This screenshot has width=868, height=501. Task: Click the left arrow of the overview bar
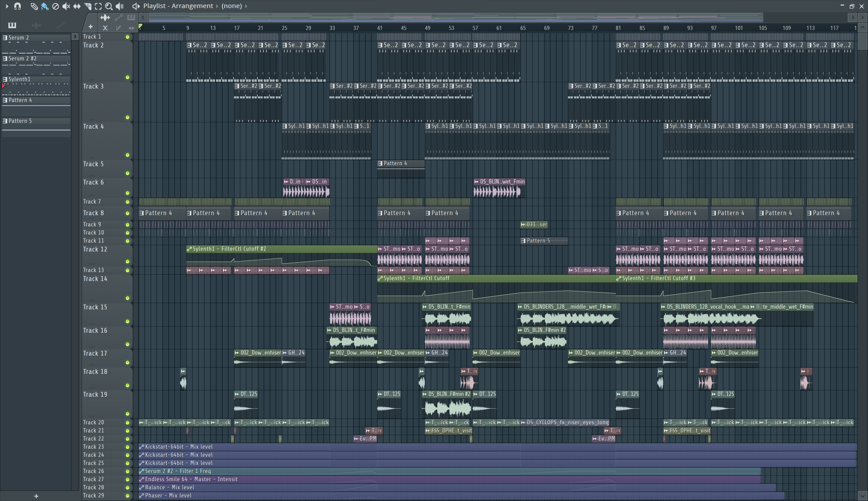pos(143,17)
